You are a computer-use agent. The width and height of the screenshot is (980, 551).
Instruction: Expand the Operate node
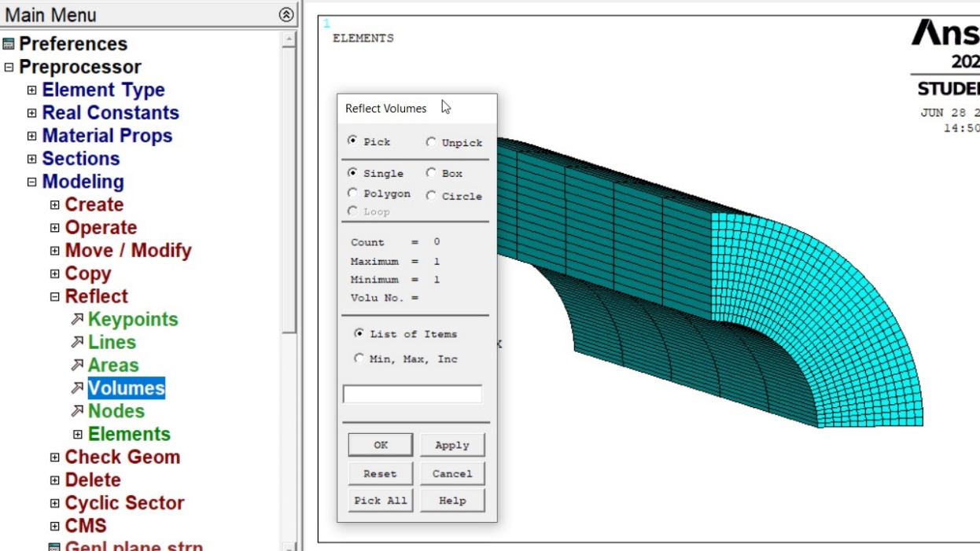click(x=54, y=228)
